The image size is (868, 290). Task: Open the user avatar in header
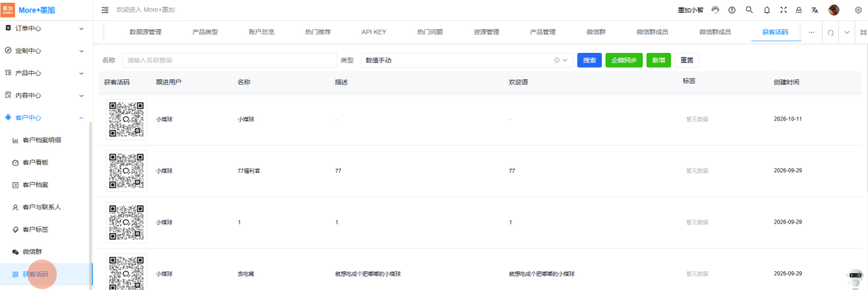pos(833,10)
